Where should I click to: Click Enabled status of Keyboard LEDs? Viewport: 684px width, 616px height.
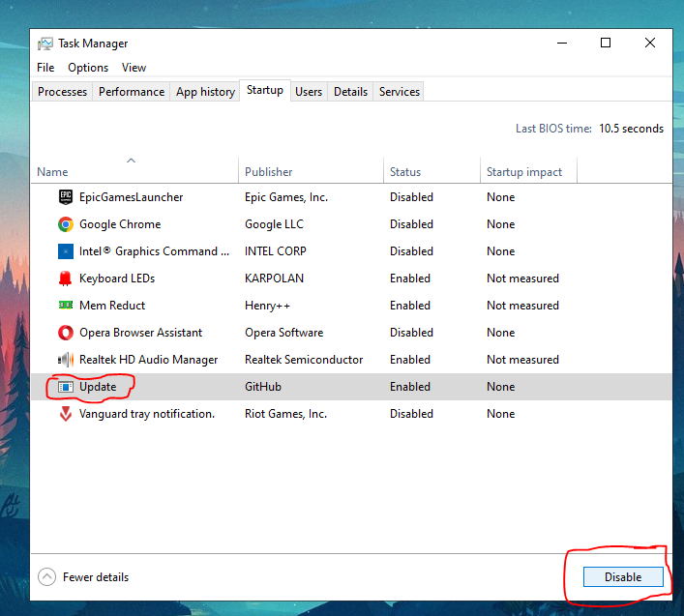pos(410,279)
